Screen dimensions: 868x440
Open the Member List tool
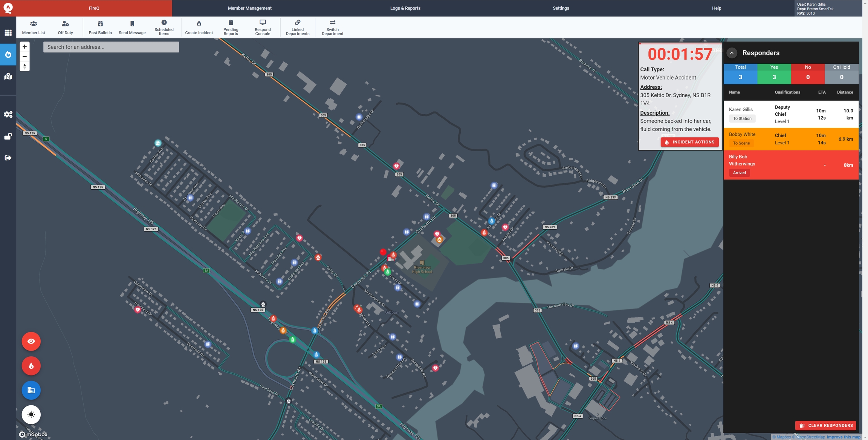(x=33, y=27)
